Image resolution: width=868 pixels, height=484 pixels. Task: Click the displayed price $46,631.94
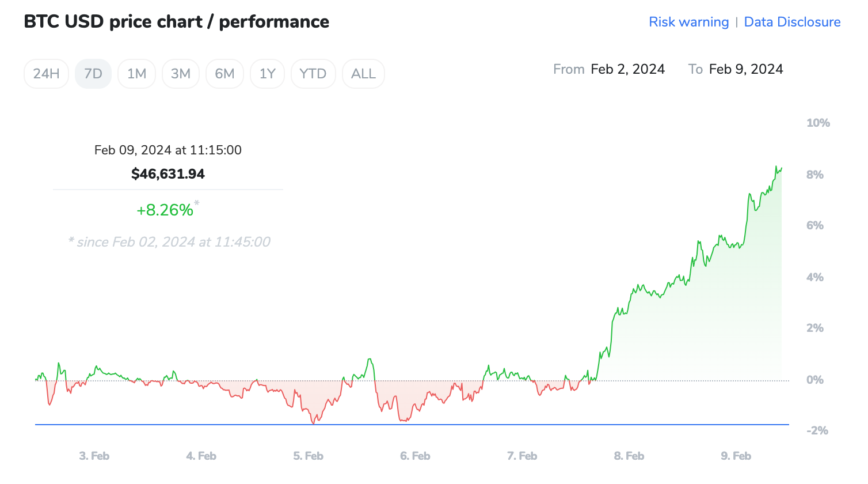tap(167, 173)
